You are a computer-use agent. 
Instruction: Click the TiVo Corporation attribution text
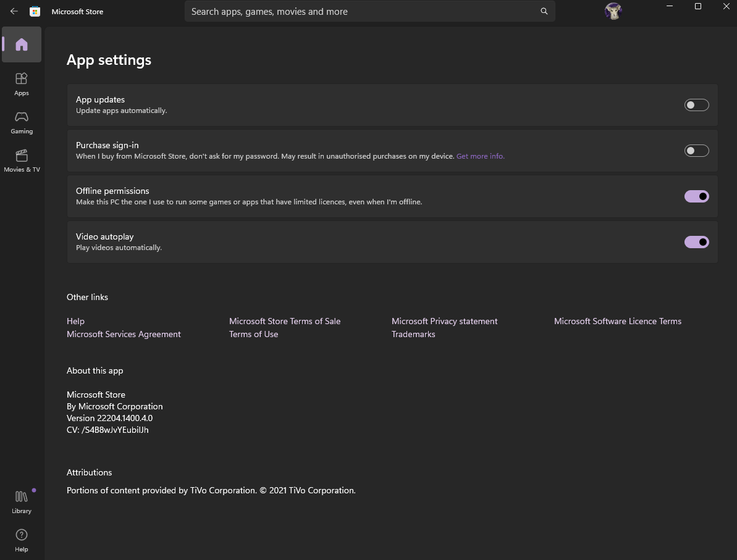(211, 490)
